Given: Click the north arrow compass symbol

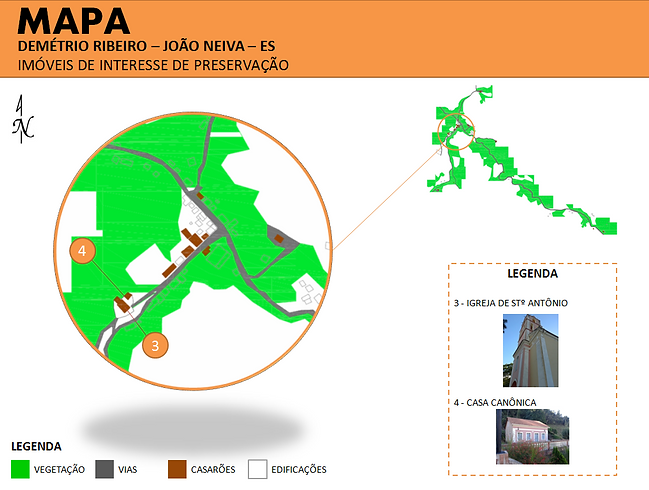Looking at the screenshot, I should [23, 119].
